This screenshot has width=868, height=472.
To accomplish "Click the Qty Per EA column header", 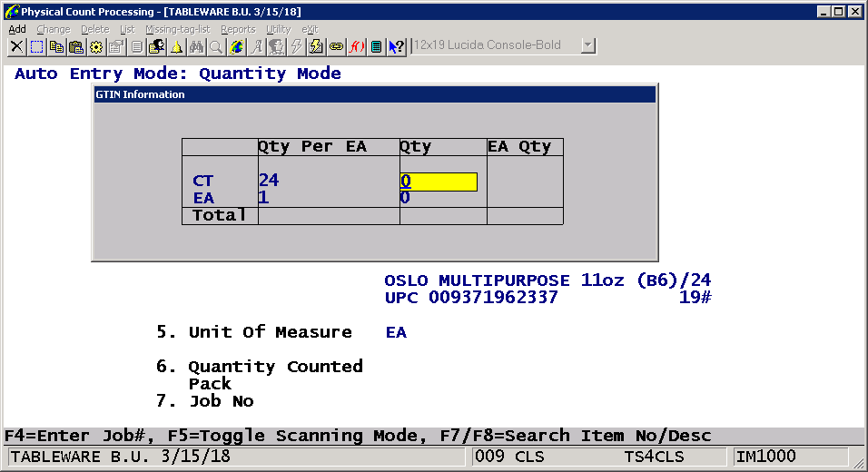I will point(312,147).
